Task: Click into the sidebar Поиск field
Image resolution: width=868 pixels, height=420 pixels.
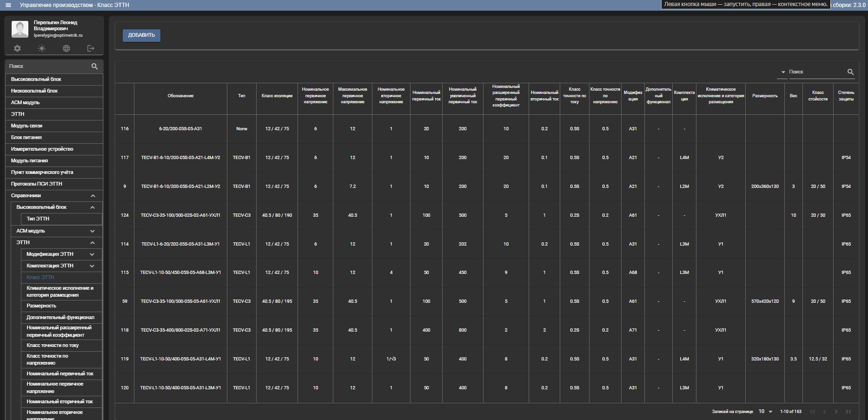Action: (x=48, y=67)
